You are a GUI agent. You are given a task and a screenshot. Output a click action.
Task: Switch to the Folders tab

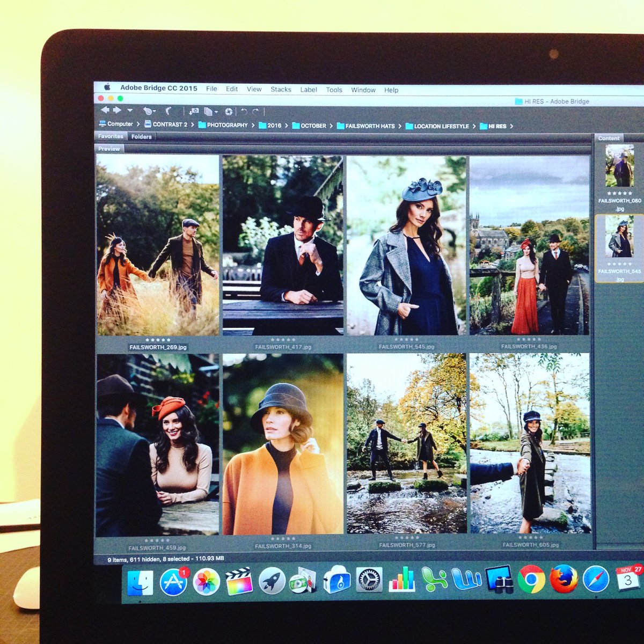(141, 137)
